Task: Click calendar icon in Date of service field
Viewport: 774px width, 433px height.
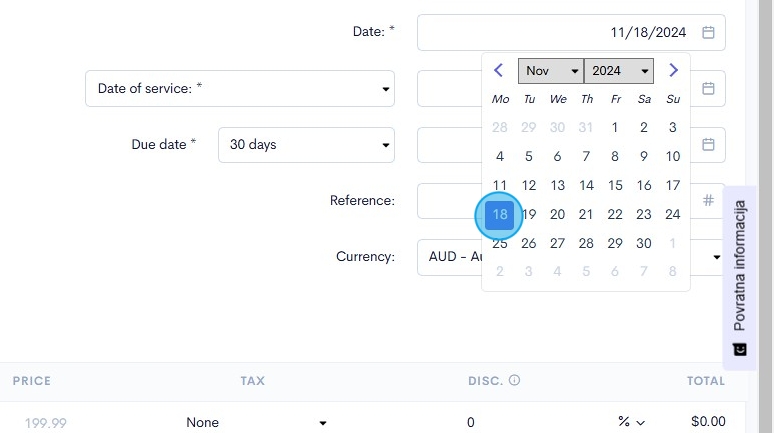Action: [x=708, y=88]
